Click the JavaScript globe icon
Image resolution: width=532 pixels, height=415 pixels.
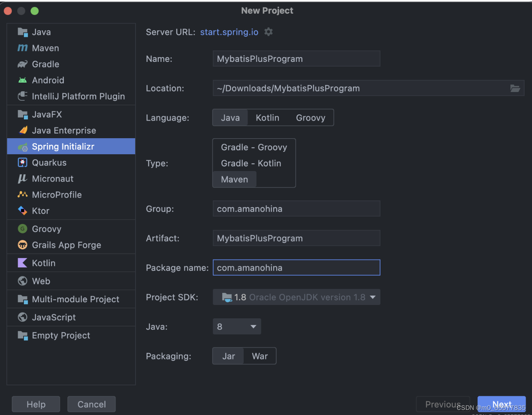[x=23, y=317]
